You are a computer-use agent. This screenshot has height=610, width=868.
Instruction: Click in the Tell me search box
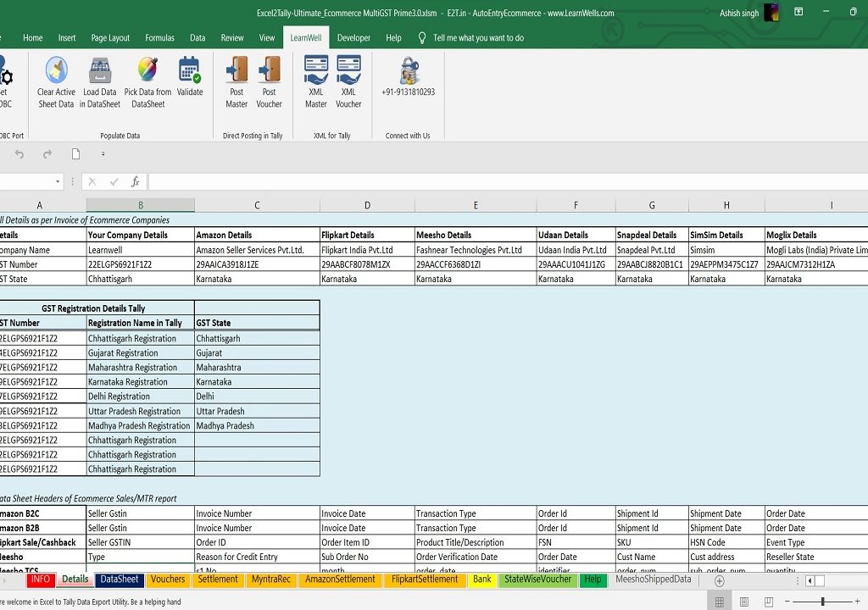[478, 38]
